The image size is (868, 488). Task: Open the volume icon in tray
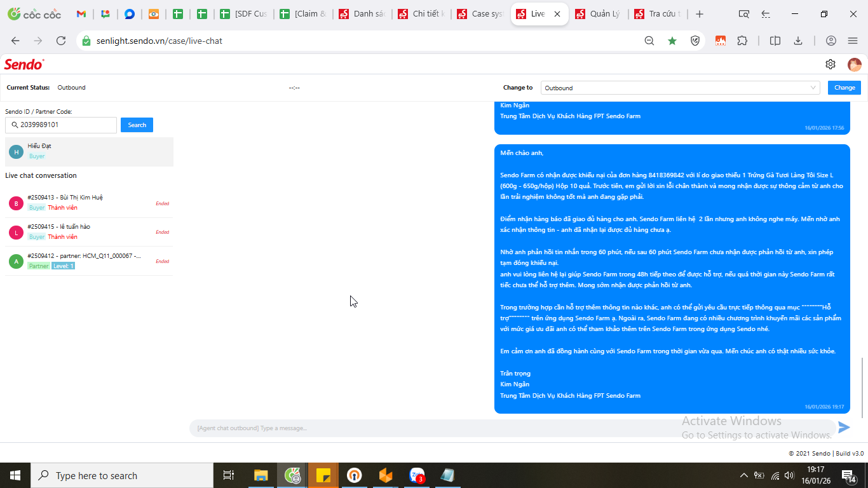coord(789,475)
